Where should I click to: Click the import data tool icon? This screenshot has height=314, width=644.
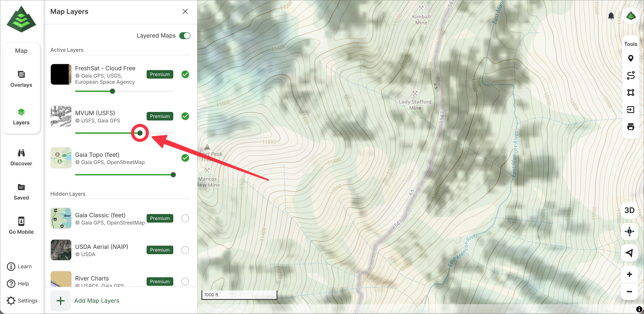click(x=630, y=110)
